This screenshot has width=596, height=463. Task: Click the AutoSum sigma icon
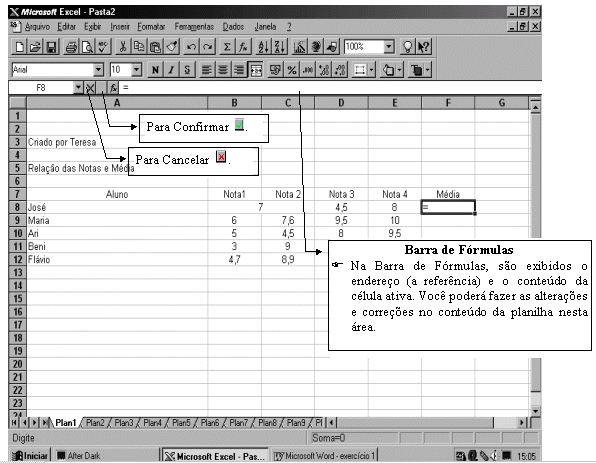(227, 47)
